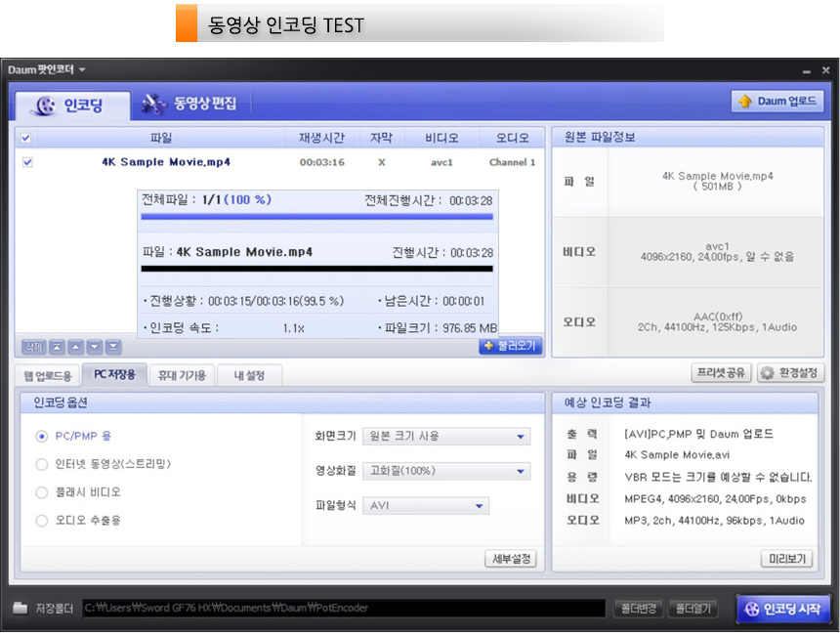
Task: Select the 휴대 기기용 tab
Action: (182, 375)
